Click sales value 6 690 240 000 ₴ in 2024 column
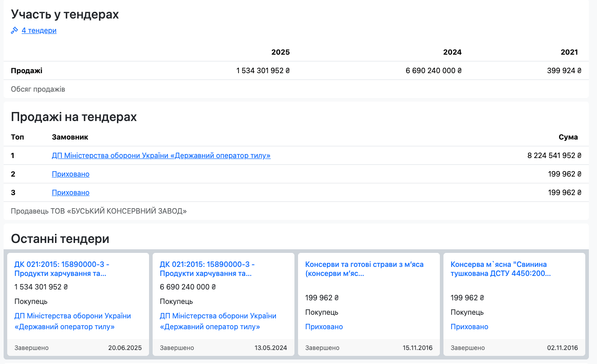Image resolution: width=597 pixels, height=364 pixels. coord(434,70)
